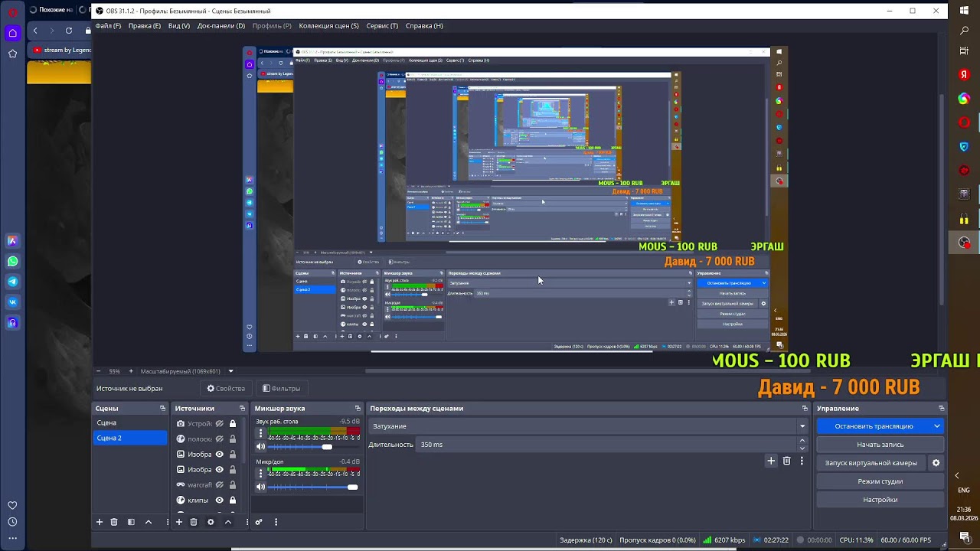Open scene filters icon in the Сцены toolbar
The image size is (980, 551).
[131, 522]
